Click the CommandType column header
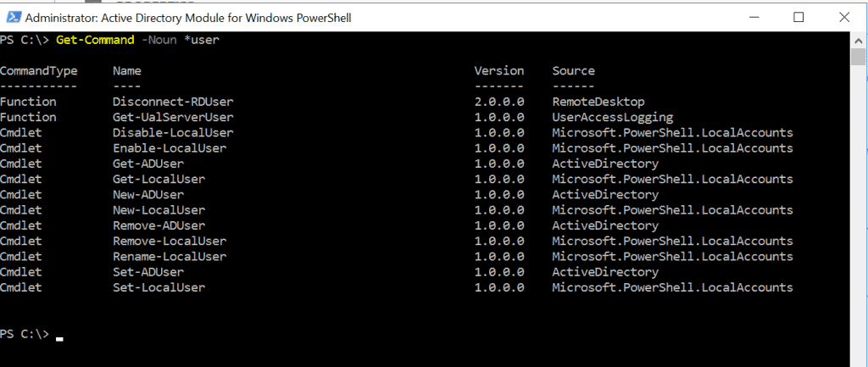 (39, 71)
